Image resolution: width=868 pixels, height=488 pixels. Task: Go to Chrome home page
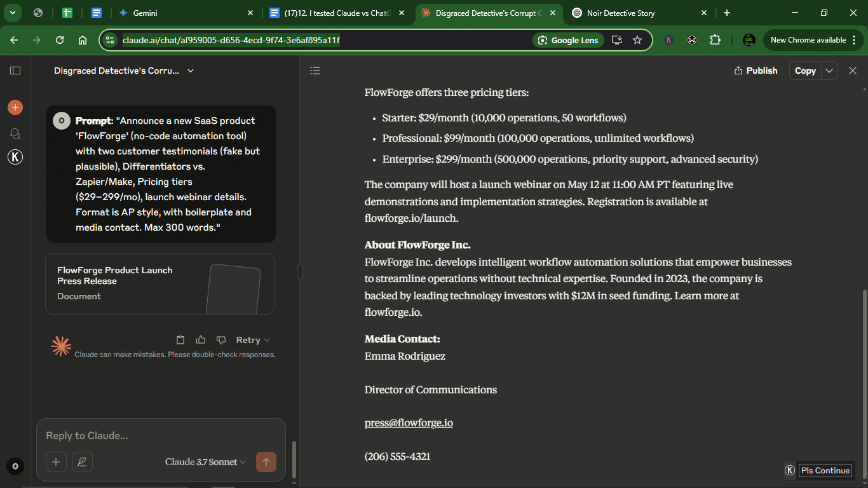(x=83, y=40)
